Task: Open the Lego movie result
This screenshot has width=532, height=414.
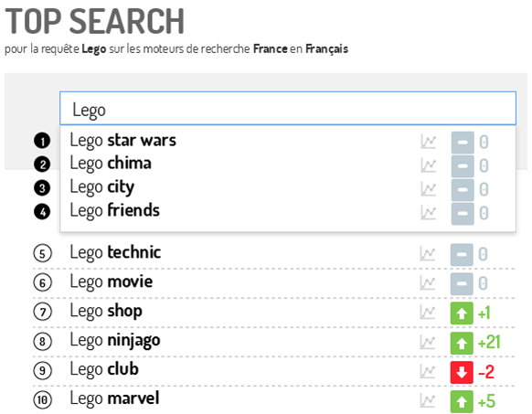Action: click(112, 282)
